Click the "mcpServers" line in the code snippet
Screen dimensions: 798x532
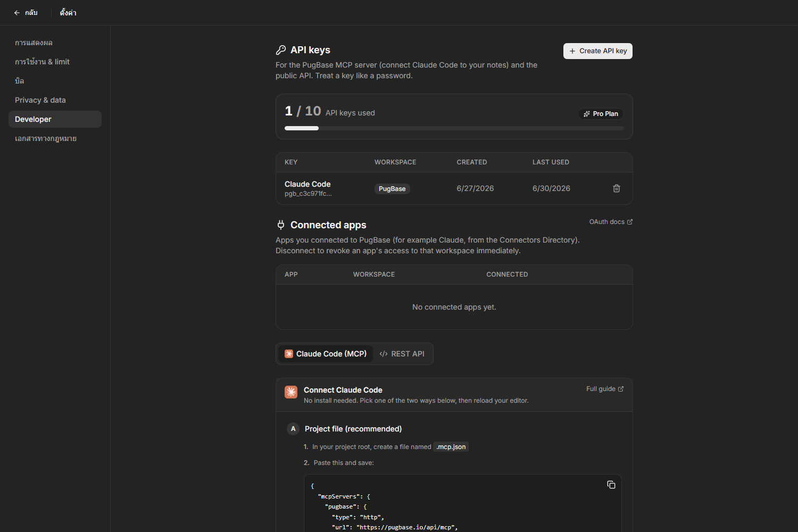coord(344,496)
